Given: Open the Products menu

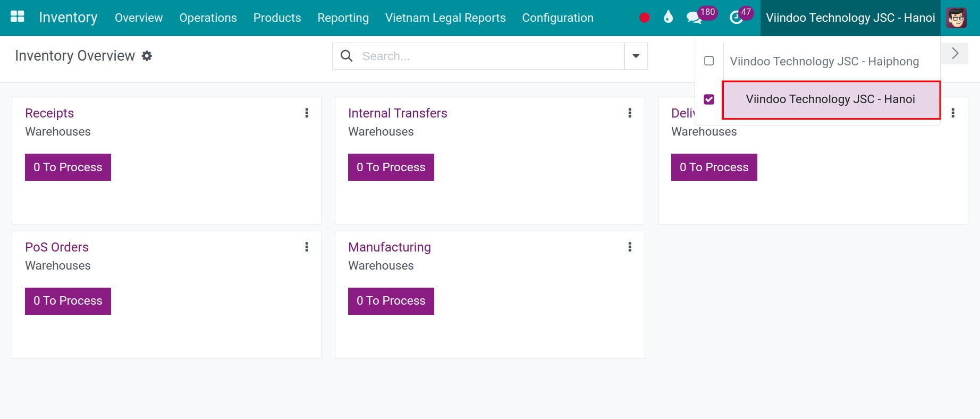Looking at the screenshot, I should point(277,18).
